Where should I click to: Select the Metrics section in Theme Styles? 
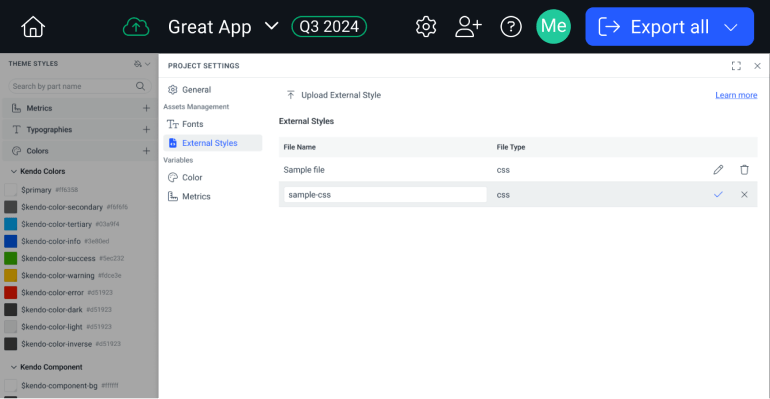tap(79, 108)
